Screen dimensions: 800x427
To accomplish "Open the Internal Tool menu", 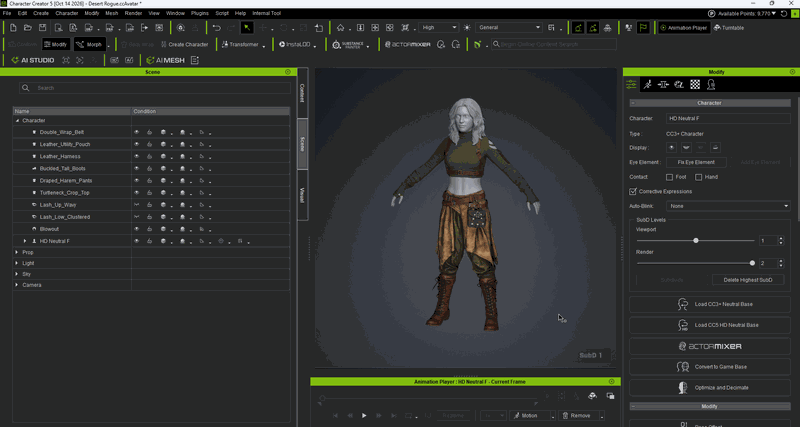I will (266, 13).
